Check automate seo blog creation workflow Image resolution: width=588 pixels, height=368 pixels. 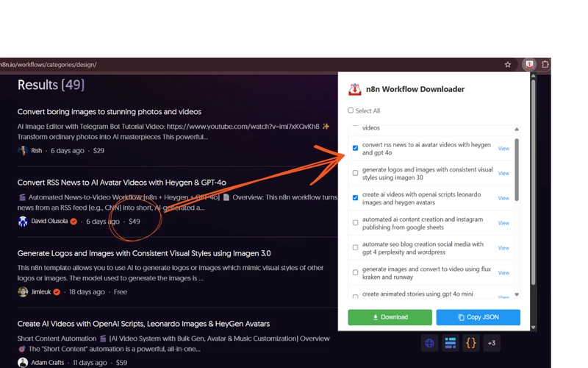coord(356,247)
